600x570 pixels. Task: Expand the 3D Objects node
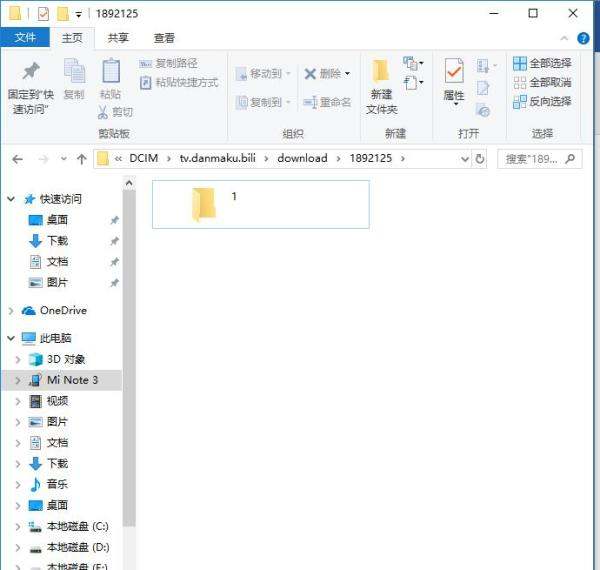point(18,360)
